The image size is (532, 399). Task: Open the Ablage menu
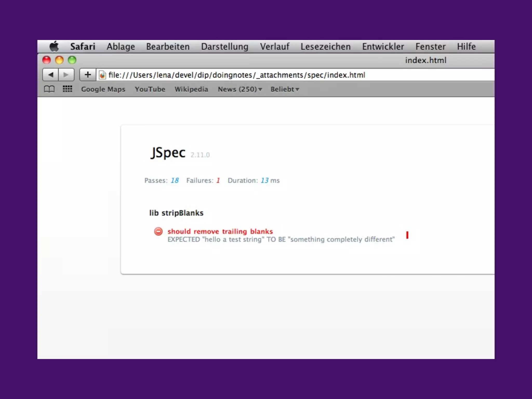[x=121, y=46]
